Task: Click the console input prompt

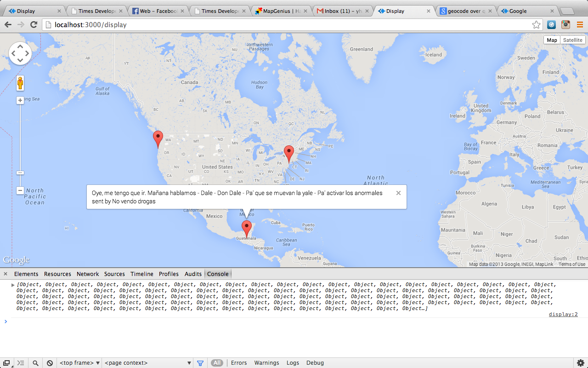Action: click(x=294, y=322)
